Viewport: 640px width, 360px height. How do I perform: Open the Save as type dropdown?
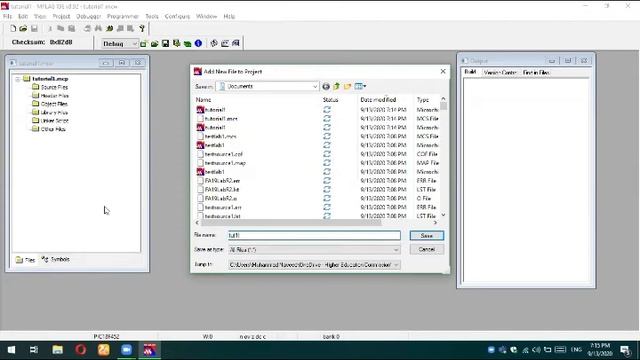coord(314,249)
